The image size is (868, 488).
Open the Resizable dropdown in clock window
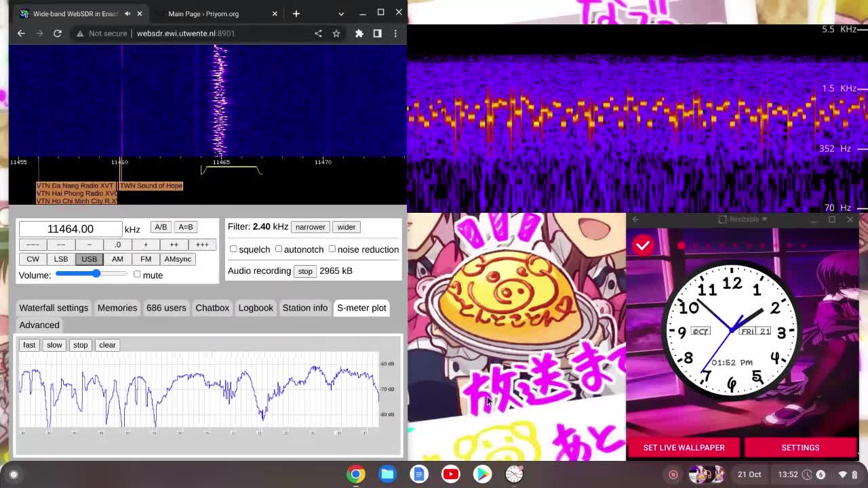743,219
